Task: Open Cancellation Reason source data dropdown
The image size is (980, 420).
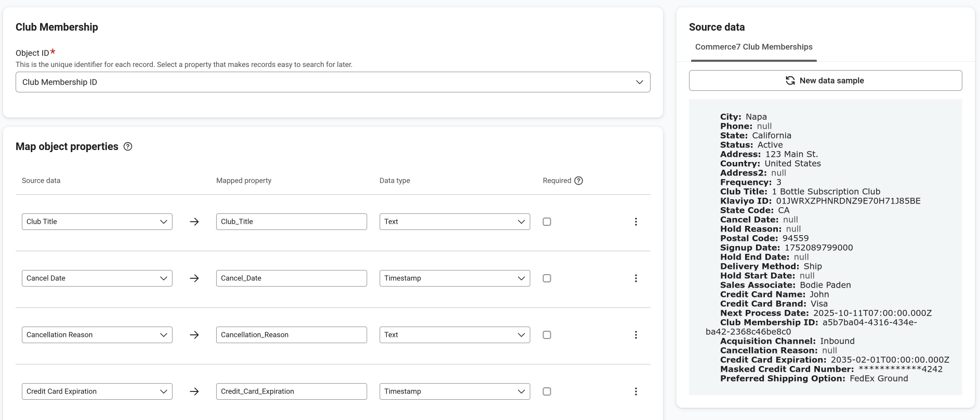Action: pyautogui.click(x=97, y=335)
